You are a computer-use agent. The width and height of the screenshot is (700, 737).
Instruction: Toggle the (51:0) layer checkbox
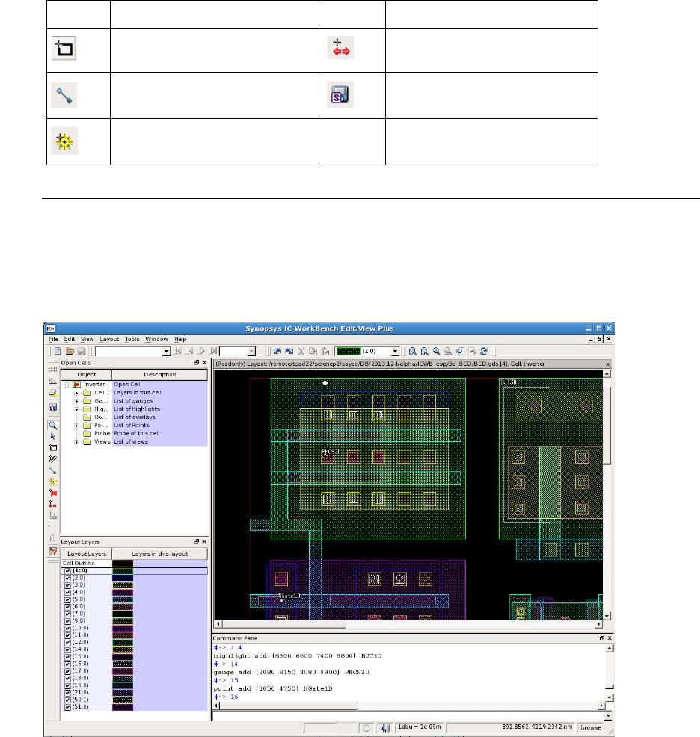pos(67,707)
